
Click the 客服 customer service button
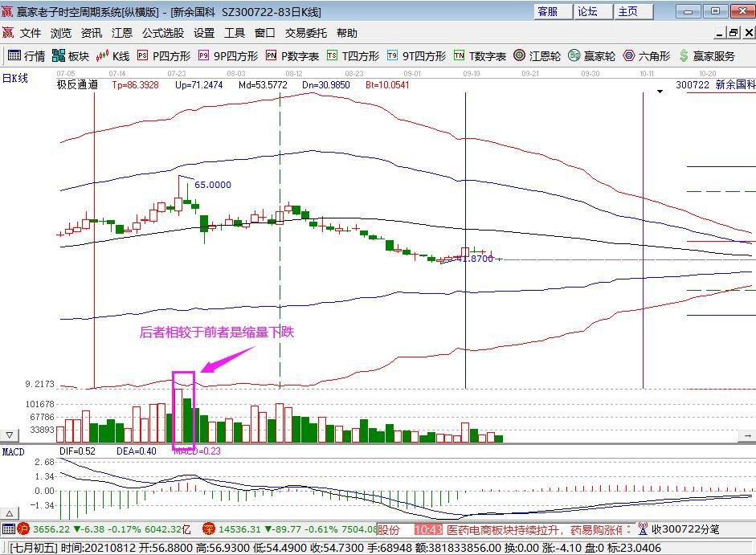pyautogui.click(x=553, y=11)
